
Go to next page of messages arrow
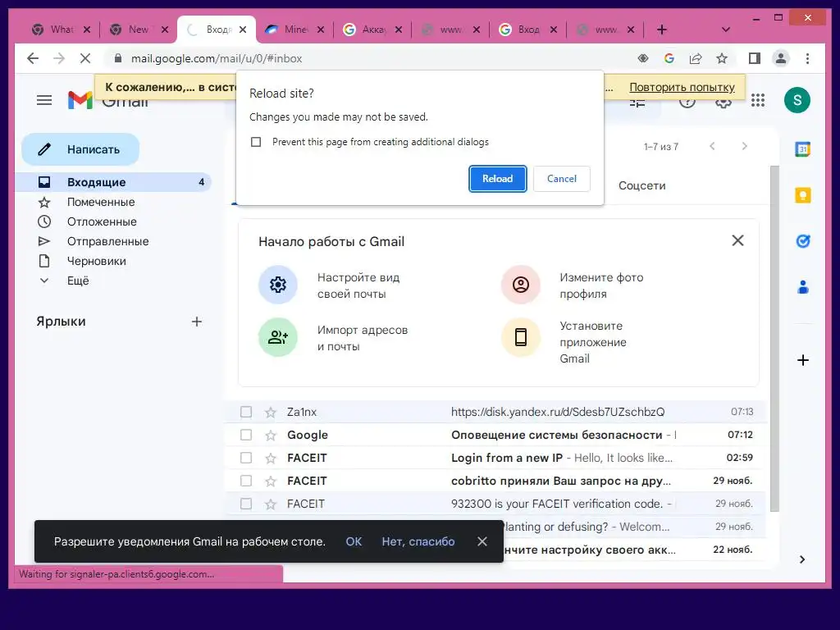[744, 146]
